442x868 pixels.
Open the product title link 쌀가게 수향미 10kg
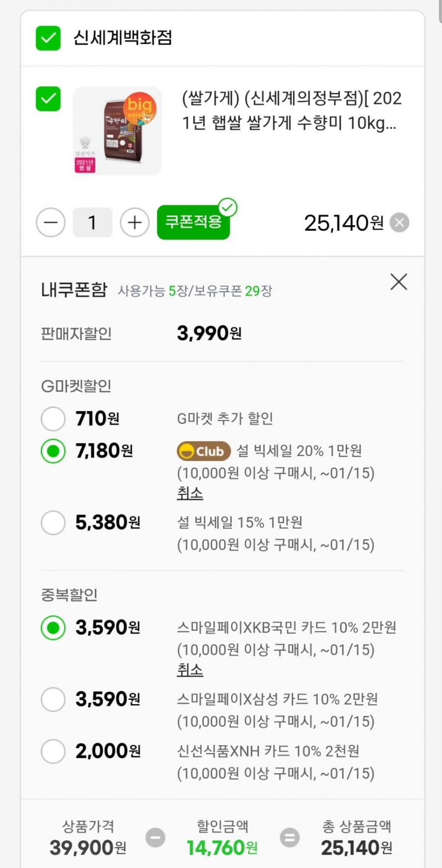coord(292,110)
